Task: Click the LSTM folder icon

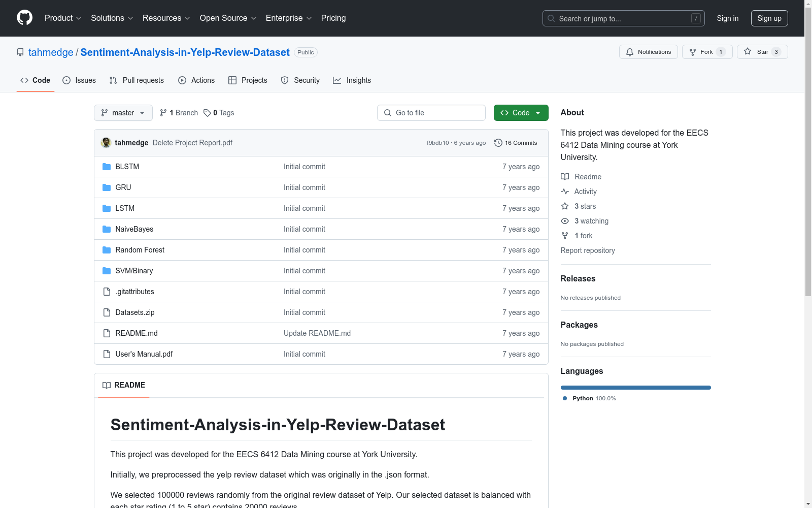Action: (x=107, y=208)
